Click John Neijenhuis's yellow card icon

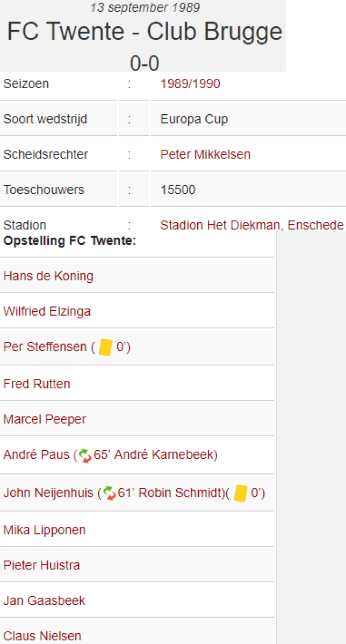[241, 493]
